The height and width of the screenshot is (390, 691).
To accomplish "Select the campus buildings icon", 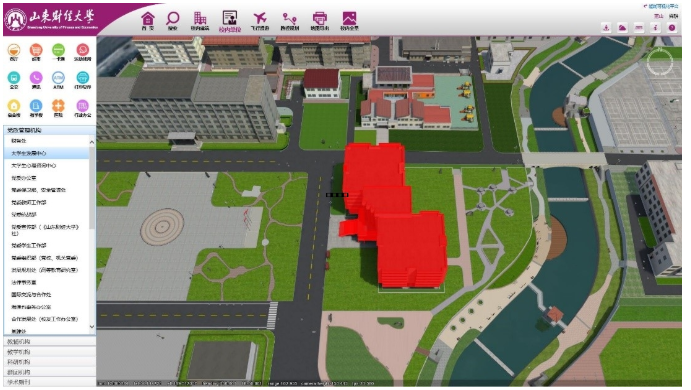I will pos(200,20).
